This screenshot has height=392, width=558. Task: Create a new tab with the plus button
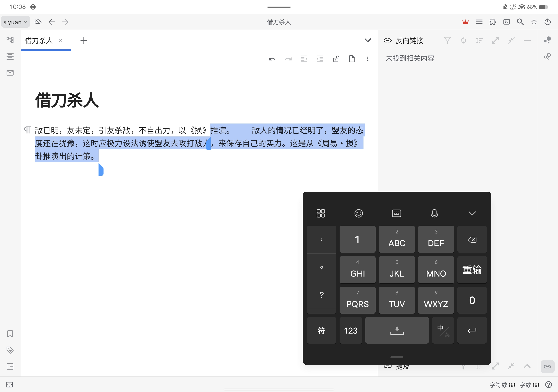(84, 40)
